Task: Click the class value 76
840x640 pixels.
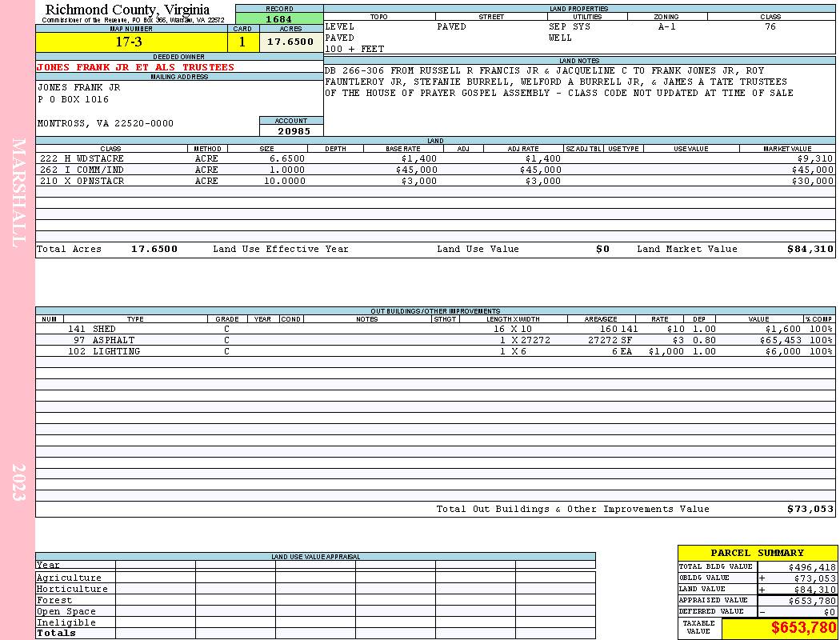Action: click(x=770, y=26)
